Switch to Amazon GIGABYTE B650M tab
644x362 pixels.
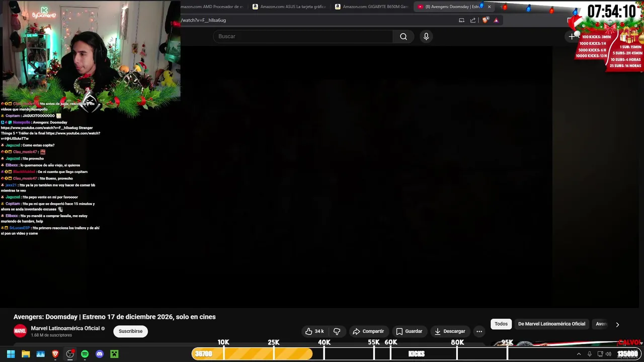point(371,7)
